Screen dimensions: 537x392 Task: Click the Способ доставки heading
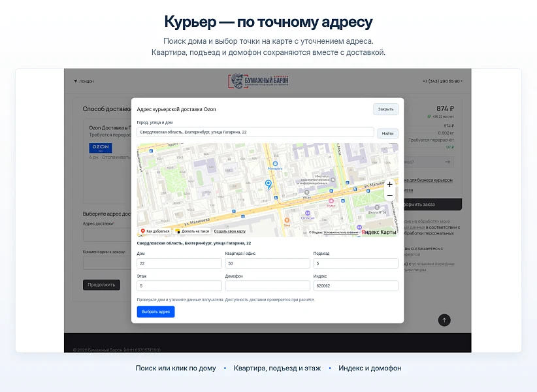point(107,109)
